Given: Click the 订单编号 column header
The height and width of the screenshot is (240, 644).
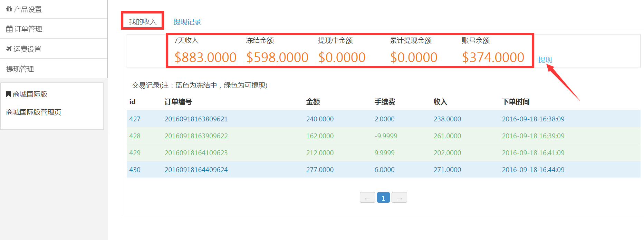Looking at the screenshot, I should click(x=178, y=102).
